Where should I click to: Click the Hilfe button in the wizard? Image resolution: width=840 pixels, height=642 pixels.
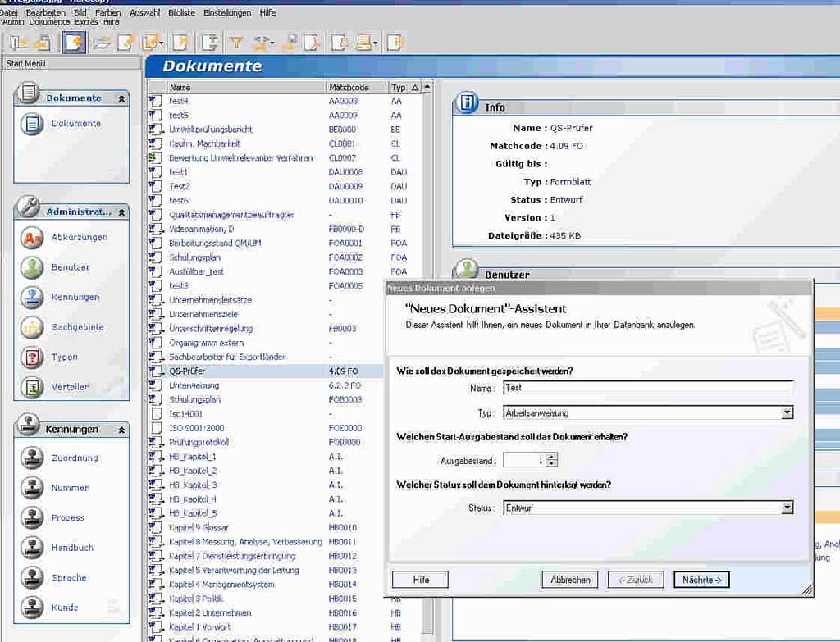[421, 580]
